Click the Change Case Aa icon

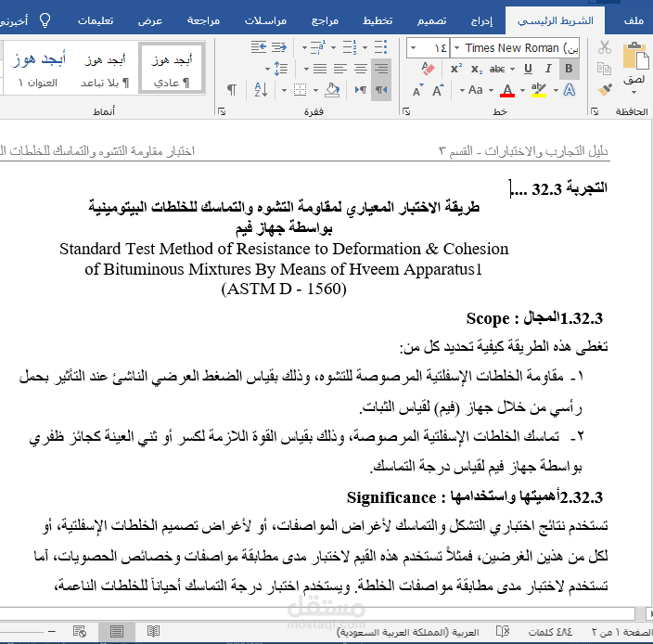476,90
